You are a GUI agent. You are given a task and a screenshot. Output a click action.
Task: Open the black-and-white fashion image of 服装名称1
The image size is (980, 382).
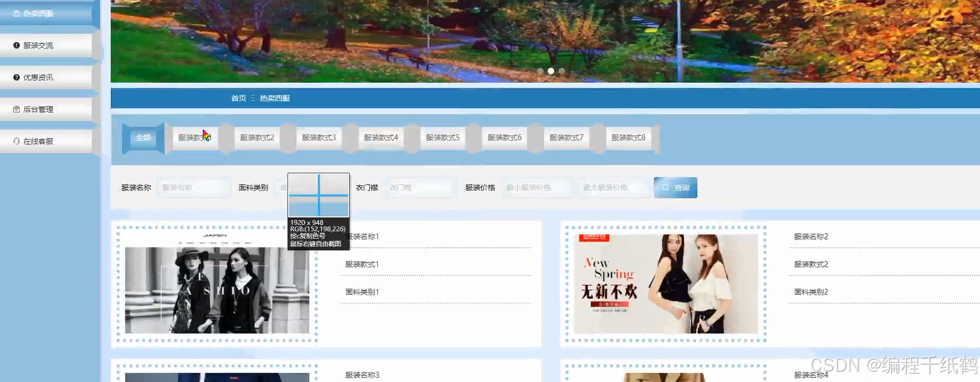click(x=217, y=282)
